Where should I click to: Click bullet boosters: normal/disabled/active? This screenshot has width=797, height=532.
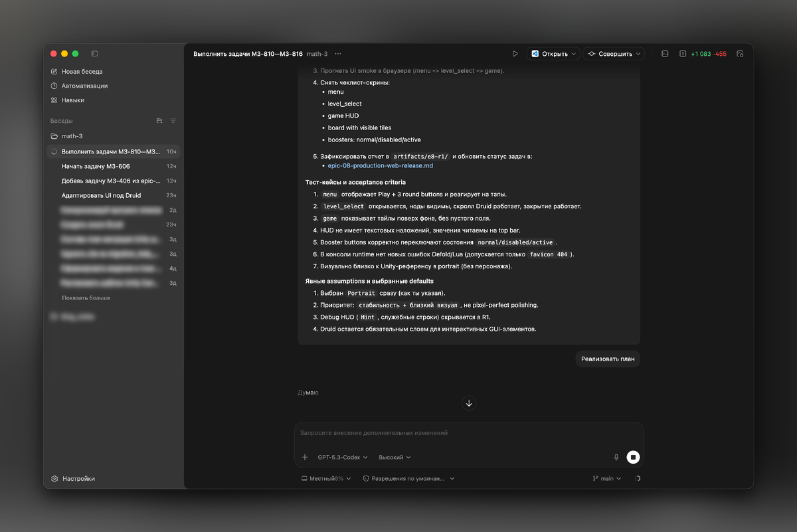(374, 139)
